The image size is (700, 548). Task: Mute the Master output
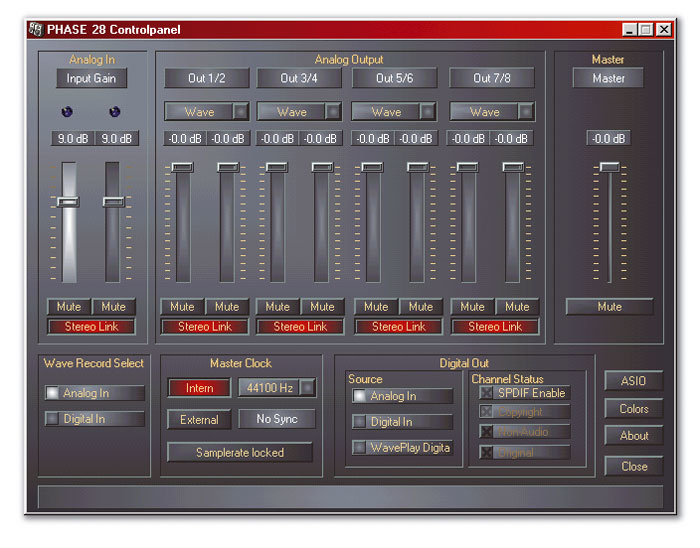coord(609,307)
